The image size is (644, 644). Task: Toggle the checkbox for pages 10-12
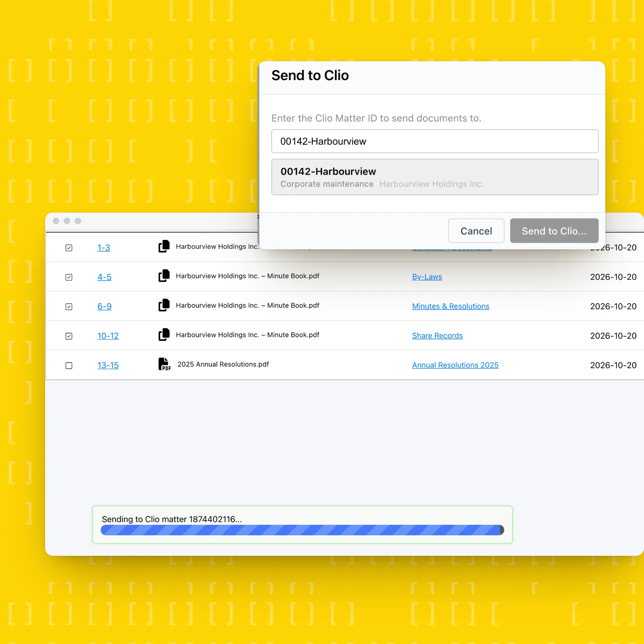tap(69, 336)
